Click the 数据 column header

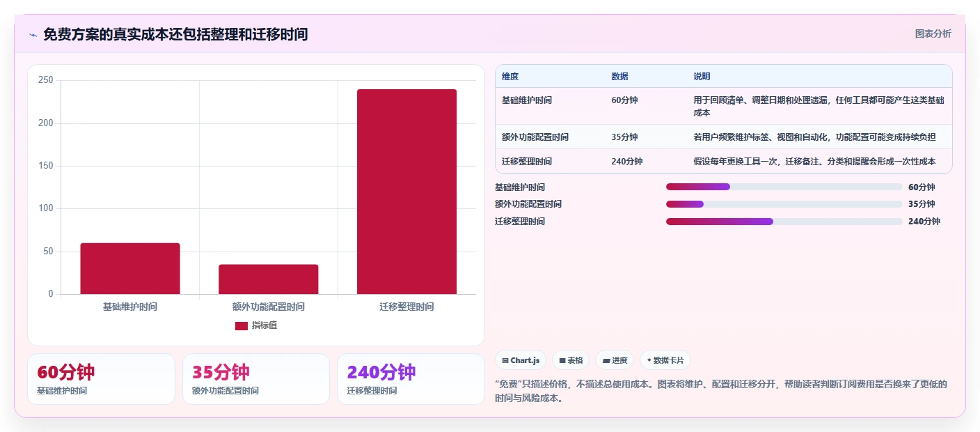coord(620,77)
